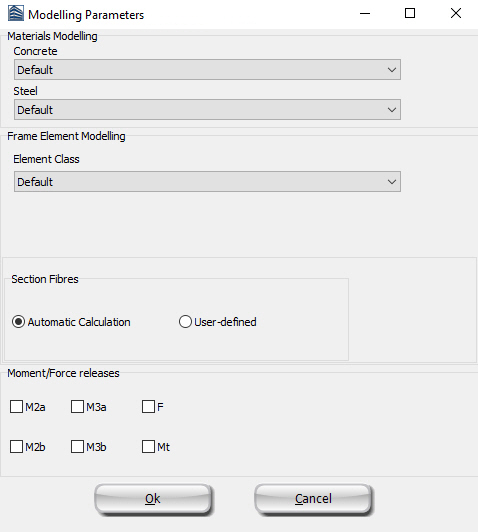The width and height of the screenshot is (478, 532).
Task: Click the Cancel button
Action: click(x=313, y=499)
